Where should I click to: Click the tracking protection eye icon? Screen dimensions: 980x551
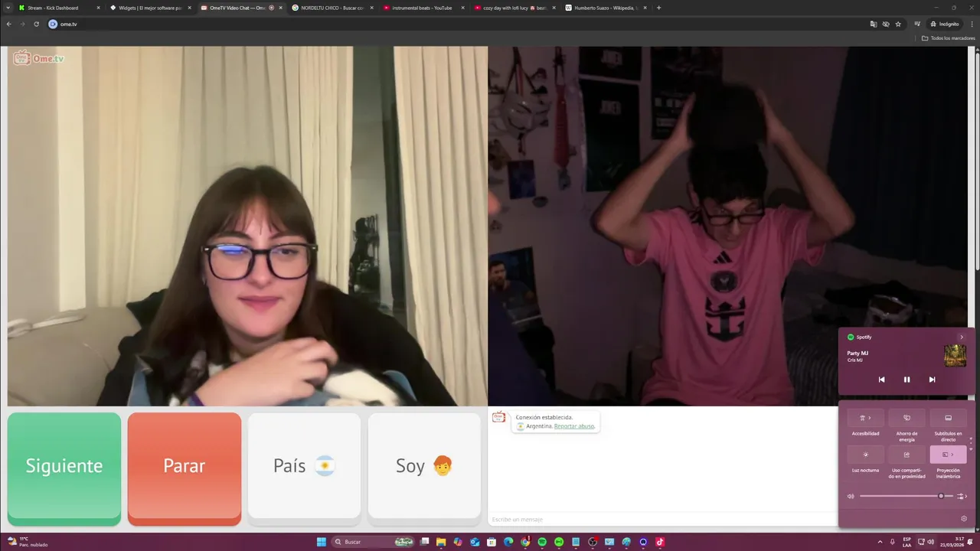point(886,24)
